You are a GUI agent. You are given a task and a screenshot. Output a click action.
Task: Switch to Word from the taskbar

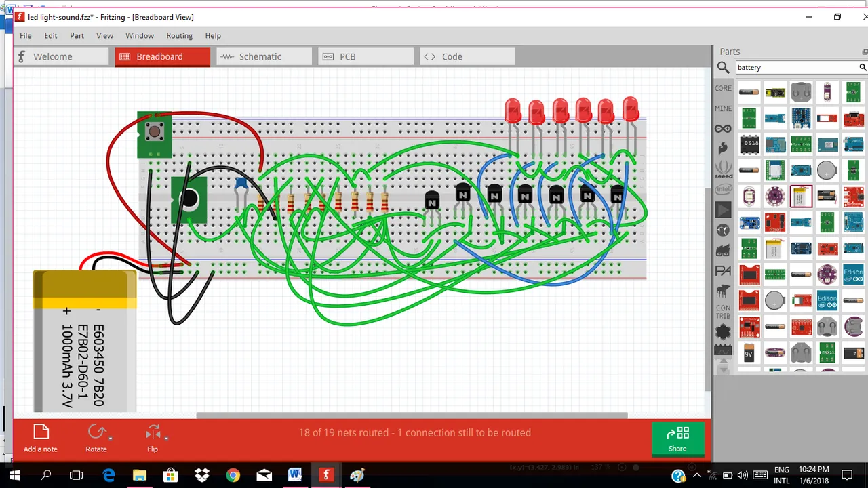[x=295, y=475]
